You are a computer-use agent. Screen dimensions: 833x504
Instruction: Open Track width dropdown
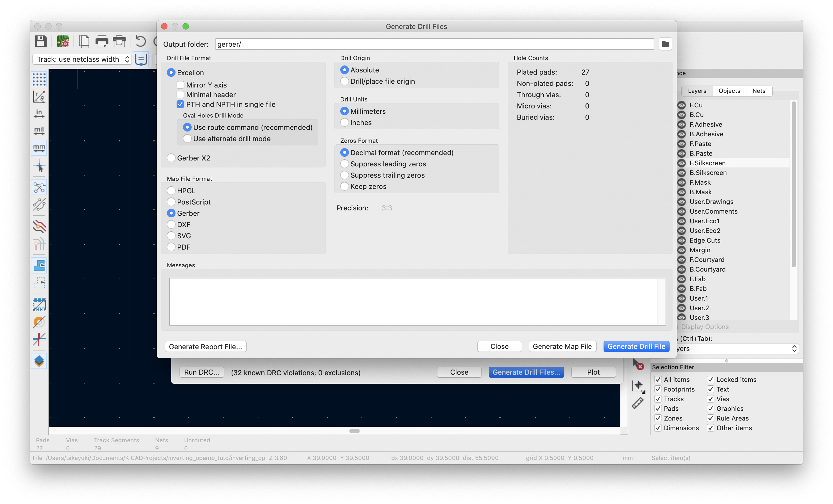pos(82,59)
